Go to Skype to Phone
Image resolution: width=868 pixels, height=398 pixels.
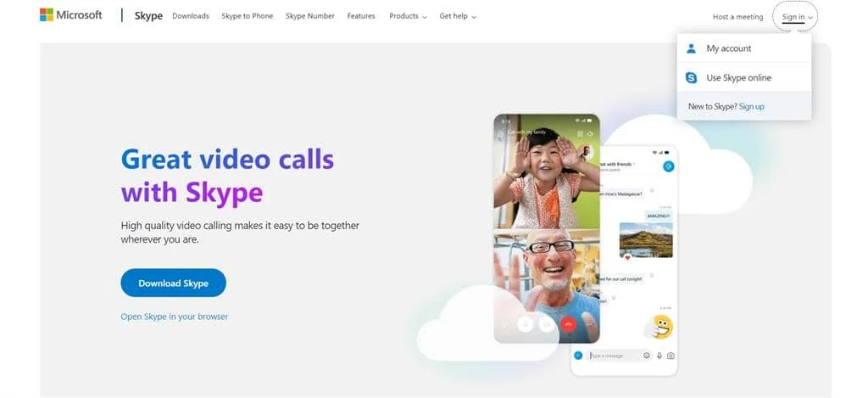(247, 16)
